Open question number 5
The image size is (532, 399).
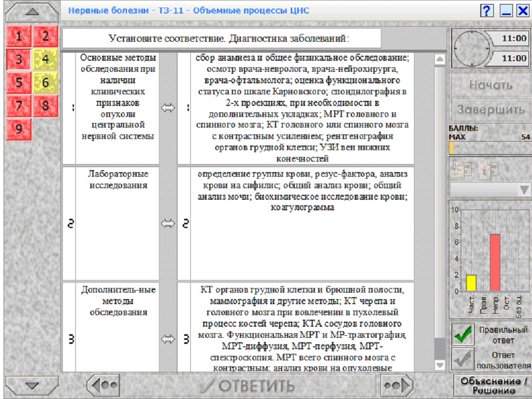tap(19, 82)
